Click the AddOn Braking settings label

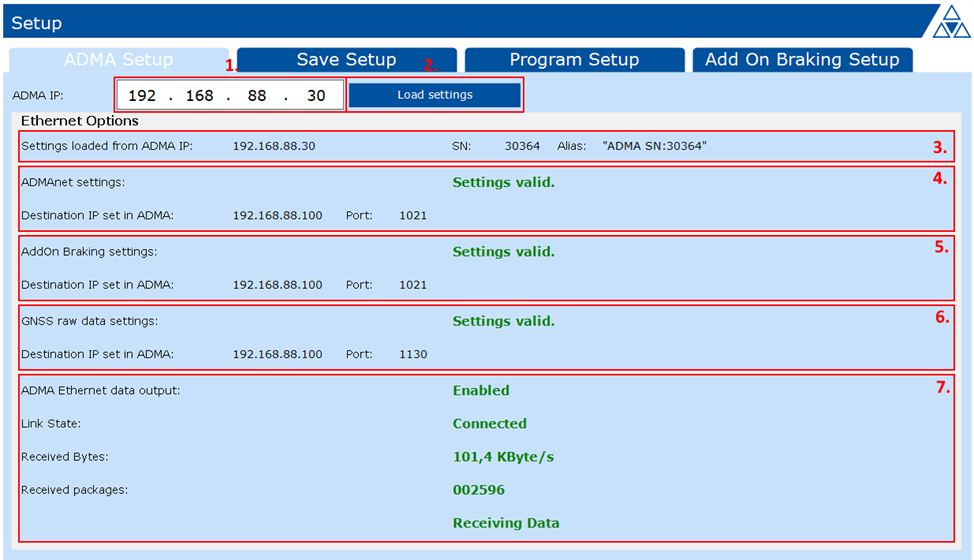[x=89, y=251]
